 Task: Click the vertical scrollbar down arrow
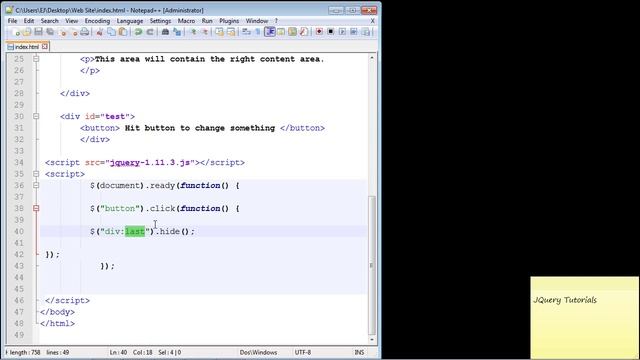coord(372,340)
